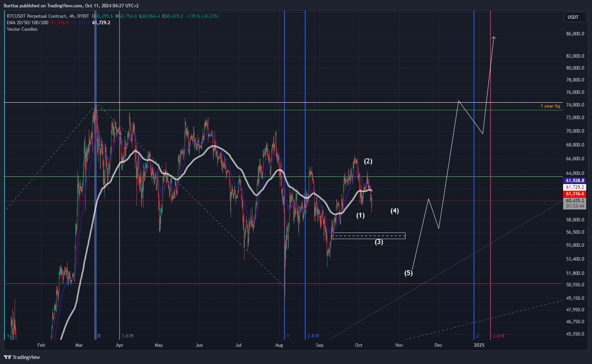Click the 78,000.0 price axis label

tap(575, 80)
